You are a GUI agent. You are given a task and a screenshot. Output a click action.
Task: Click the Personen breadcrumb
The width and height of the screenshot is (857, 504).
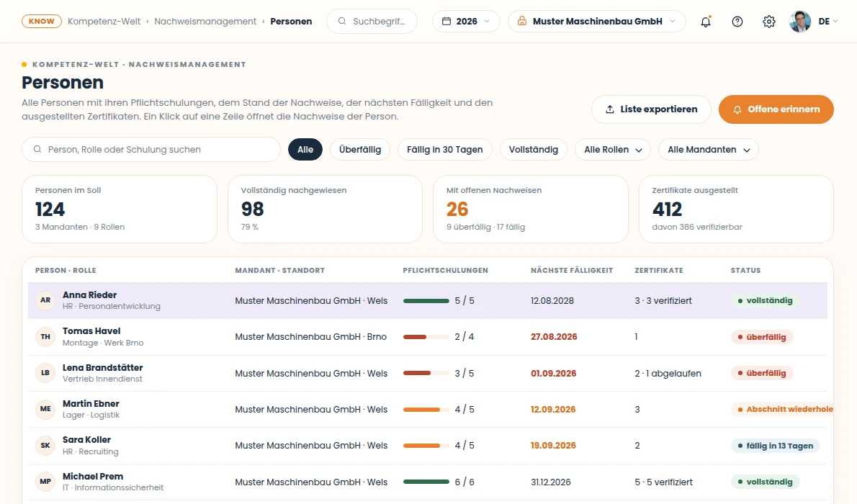pyautogui.click(x=292, y=22)
